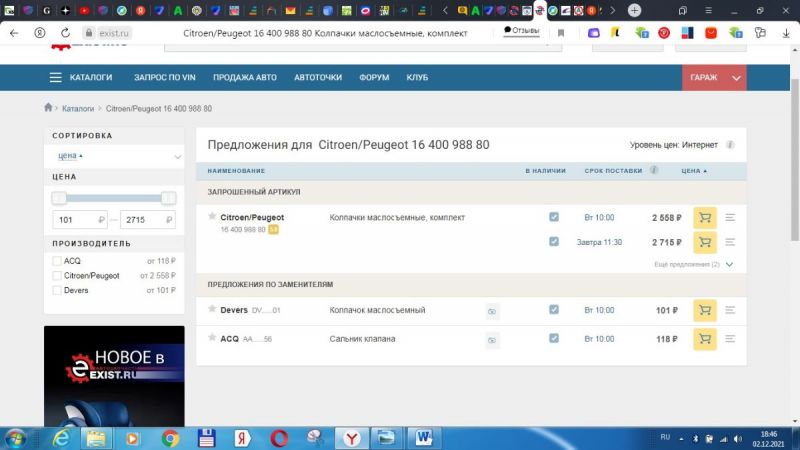Follow Каталоги breadcrumb link
The width and height of the screenshot is (800, 450).
click(78, 109)
